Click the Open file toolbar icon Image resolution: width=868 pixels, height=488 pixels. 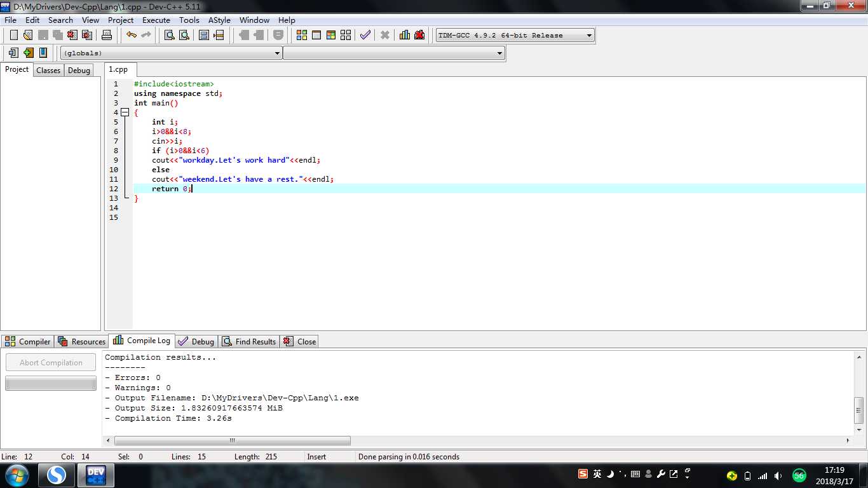click(x=28, y=35)
